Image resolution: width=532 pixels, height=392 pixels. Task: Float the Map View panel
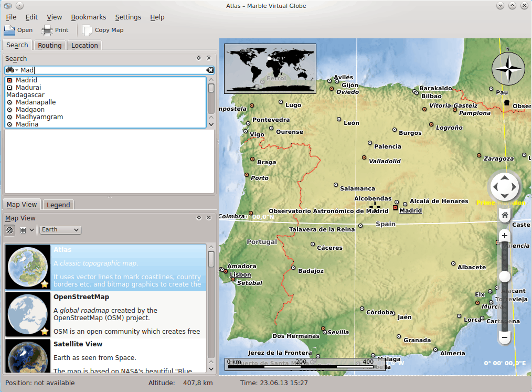point(199,218)
